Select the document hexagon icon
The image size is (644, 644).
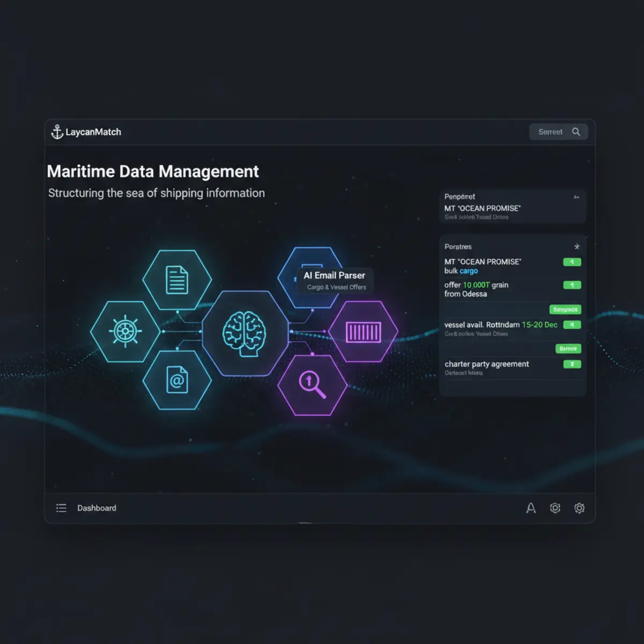[x=177, y=280]
